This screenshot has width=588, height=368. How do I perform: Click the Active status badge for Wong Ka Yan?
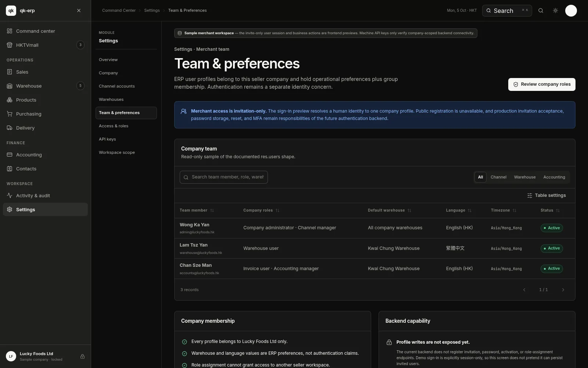coord(552,228)
